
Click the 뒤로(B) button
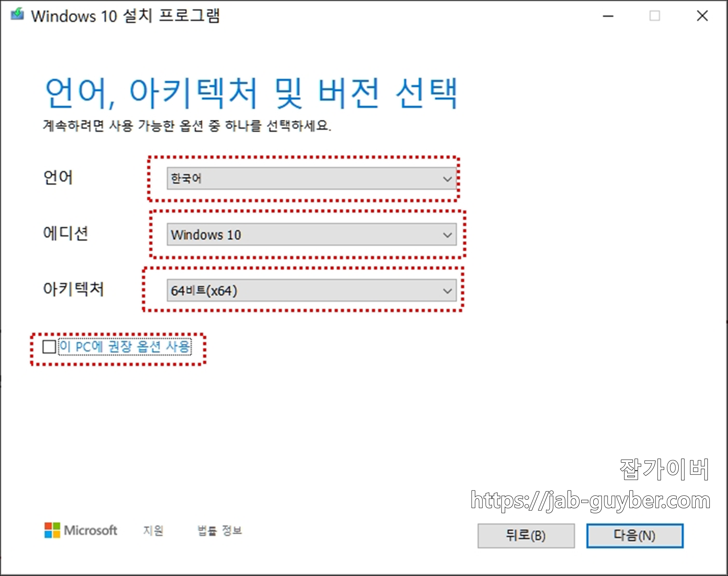(526, 536)
